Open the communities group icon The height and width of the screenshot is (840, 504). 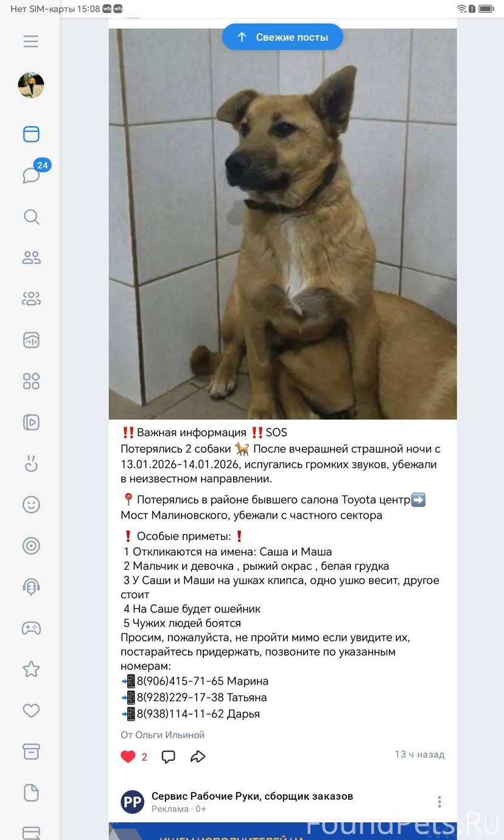coord(31,298)
